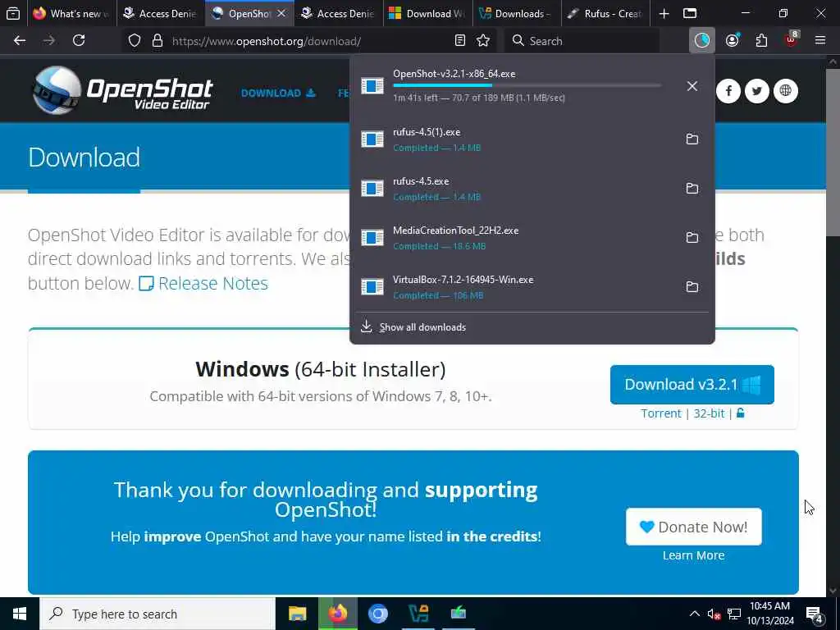840x630 pixels.
Task: Click the browser Search box
Action: coord(582,41)
